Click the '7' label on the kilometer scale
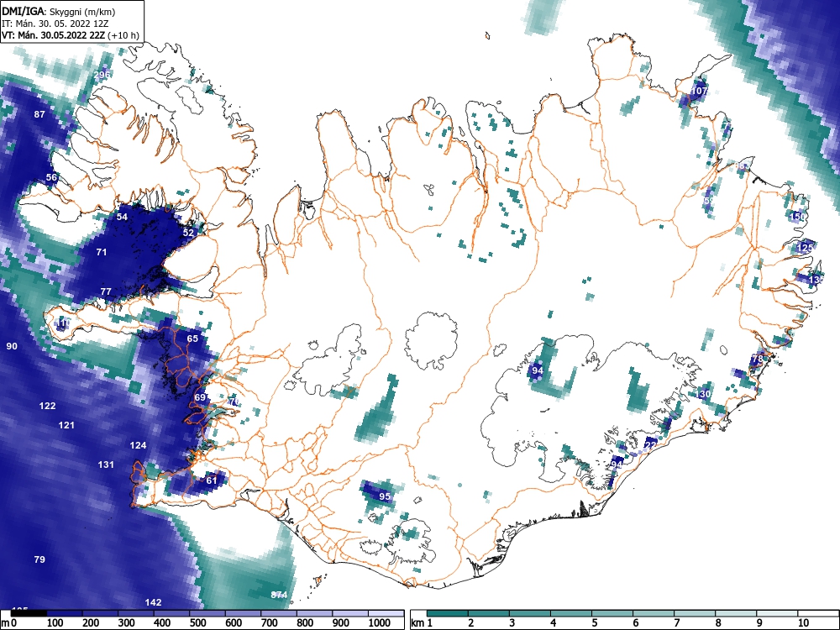This screenshot has height=630, width=840. [x=676, y=623]
